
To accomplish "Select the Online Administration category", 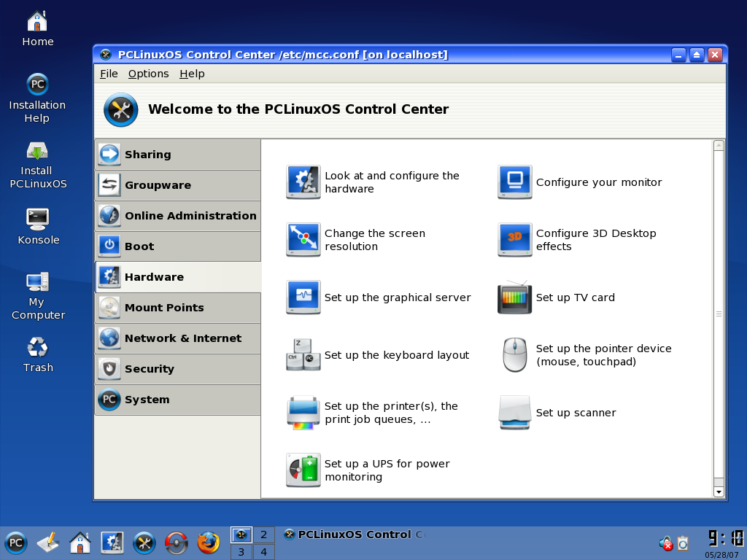I will coord(178,216).
